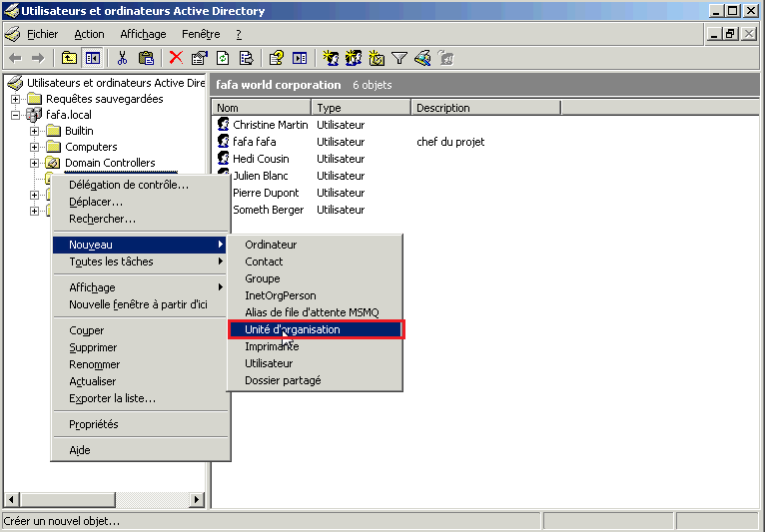Screen dimensions: 765x532
Task: Click tree scrollbar right arrow
Action: (x=197, y=499)
